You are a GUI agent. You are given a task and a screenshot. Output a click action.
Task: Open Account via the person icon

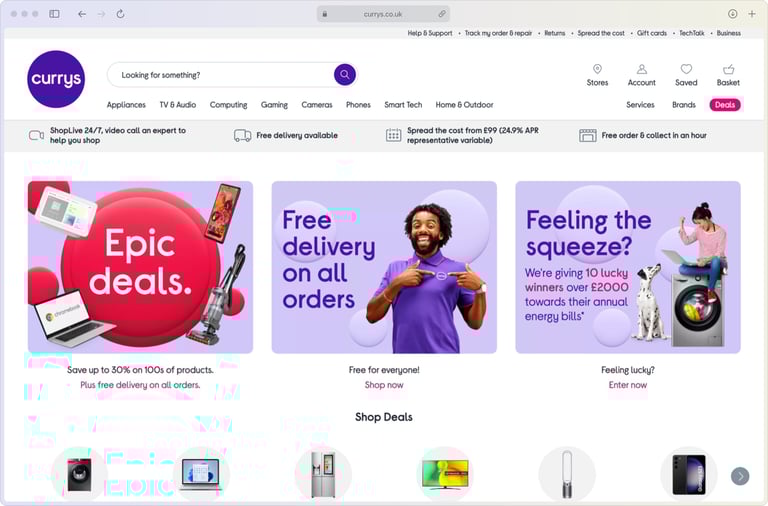pyautogui.click(x=642, y=69)
